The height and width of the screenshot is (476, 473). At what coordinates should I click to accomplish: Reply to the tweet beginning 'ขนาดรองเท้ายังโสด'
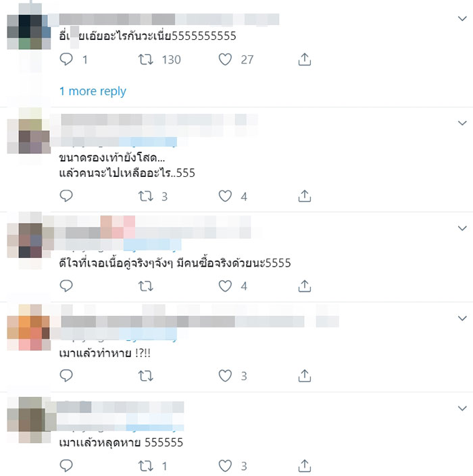coord(66,196)
